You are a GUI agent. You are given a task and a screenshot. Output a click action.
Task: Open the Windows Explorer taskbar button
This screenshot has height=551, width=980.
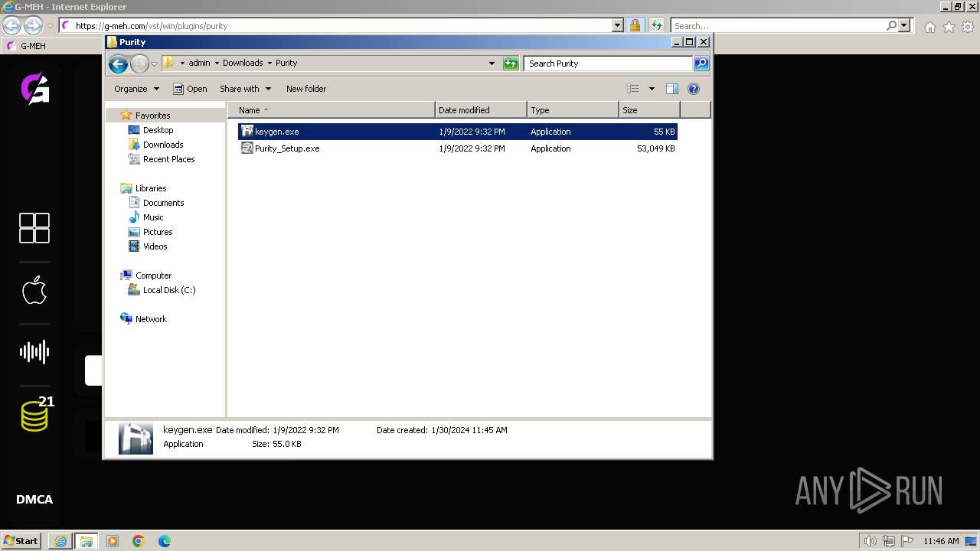[87, 541]
